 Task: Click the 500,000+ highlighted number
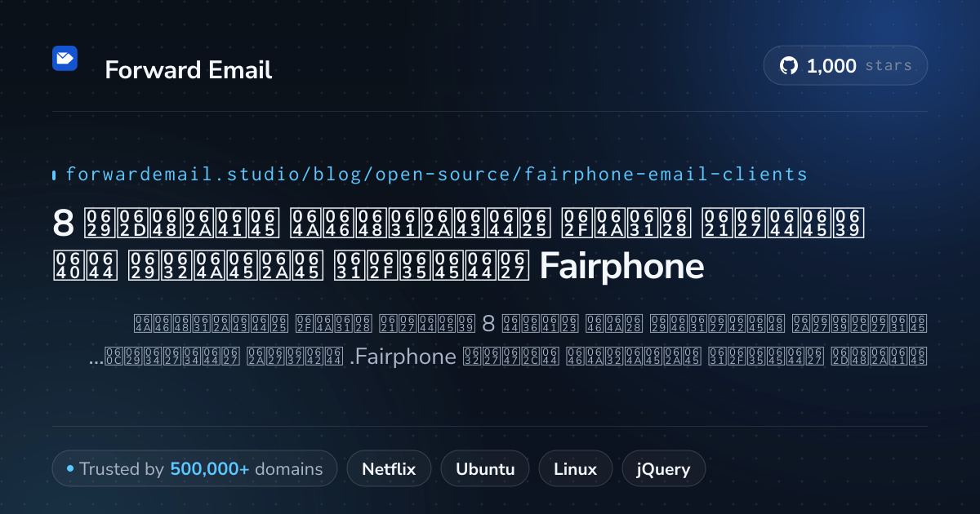click(210, 469)
